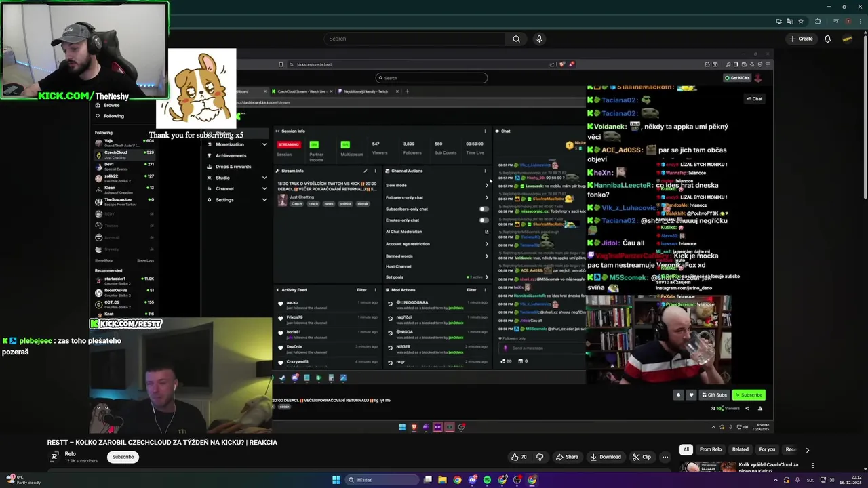
Task: Click the notification bell beside Gift Subs
Action: 678,395
